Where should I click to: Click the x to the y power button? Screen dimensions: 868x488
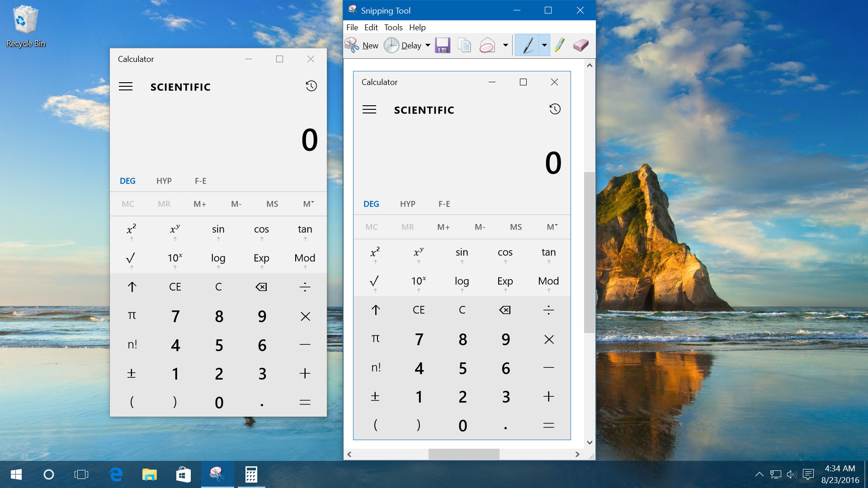click(x=175, y=230)
